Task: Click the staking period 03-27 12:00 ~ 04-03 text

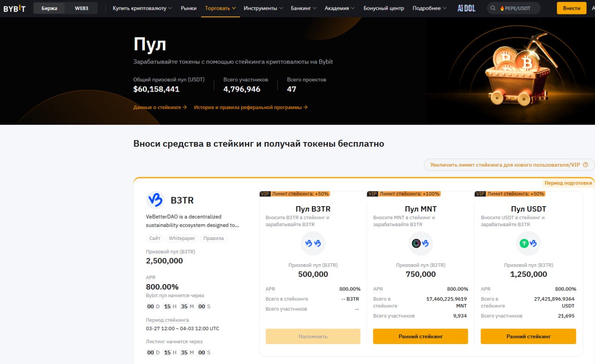Action: pyautogui.click(x=182, y=329)
